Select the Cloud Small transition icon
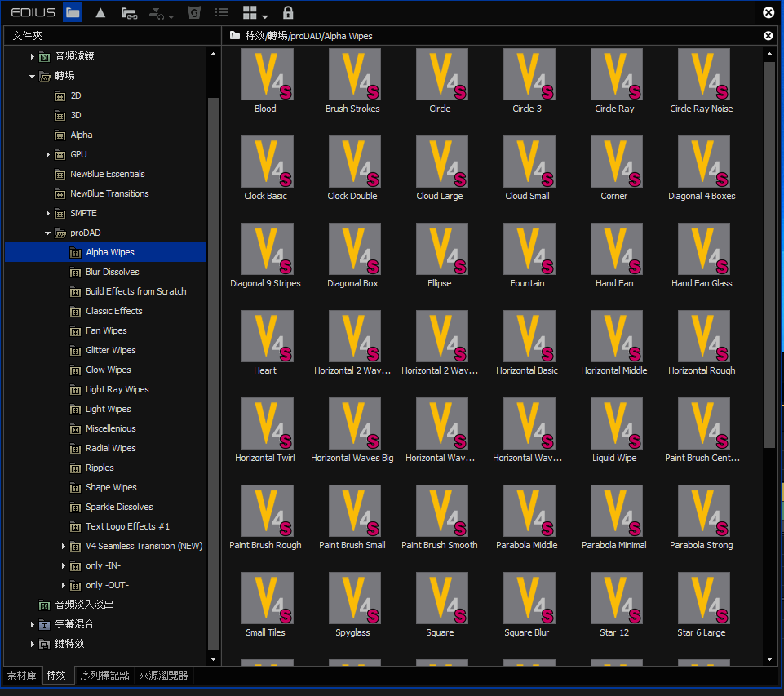Viewport: 784px width, 696px height. click(x=529, y=162)
